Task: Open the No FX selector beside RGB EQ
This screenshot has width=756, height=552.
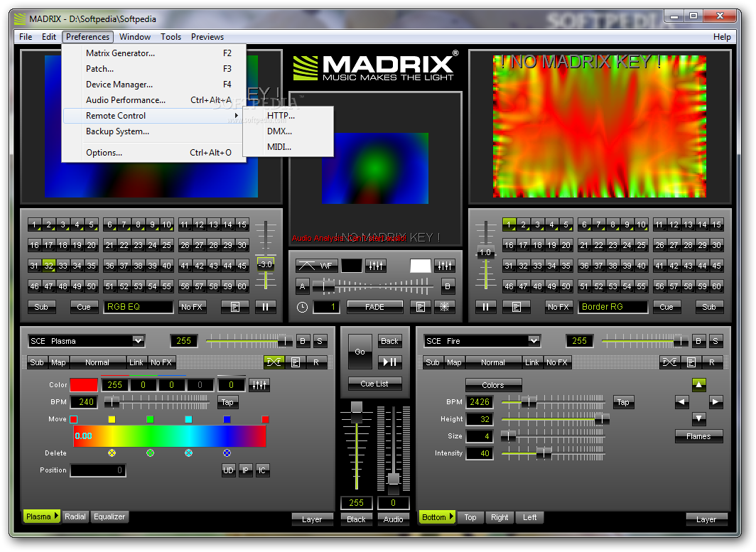Action: 192,307
